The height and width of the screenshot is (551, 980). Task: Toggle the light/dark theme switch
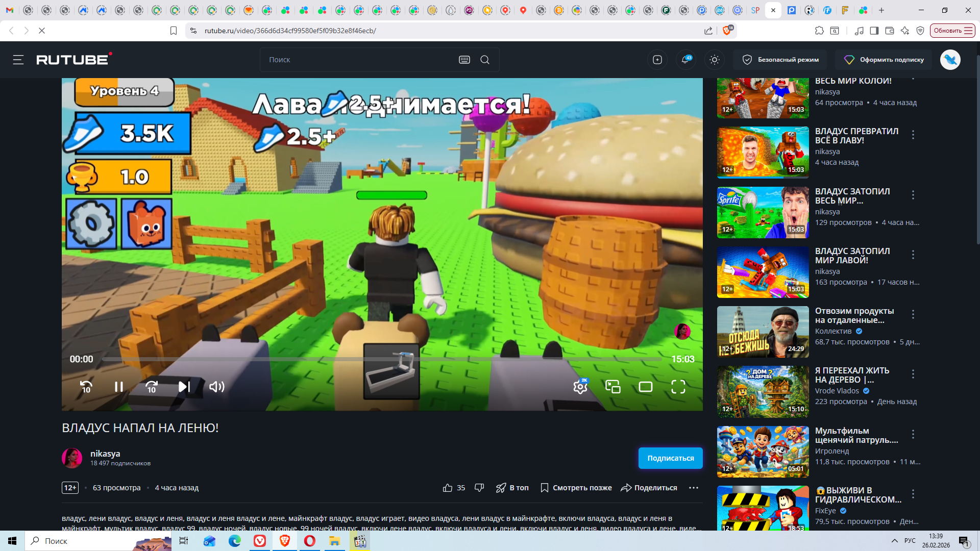[x=715, y=60]
